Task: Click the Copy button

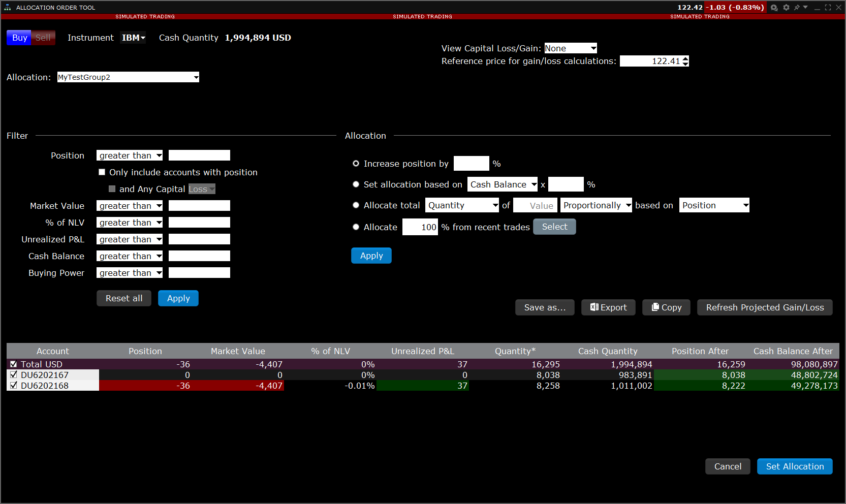Action: point(666,307)
